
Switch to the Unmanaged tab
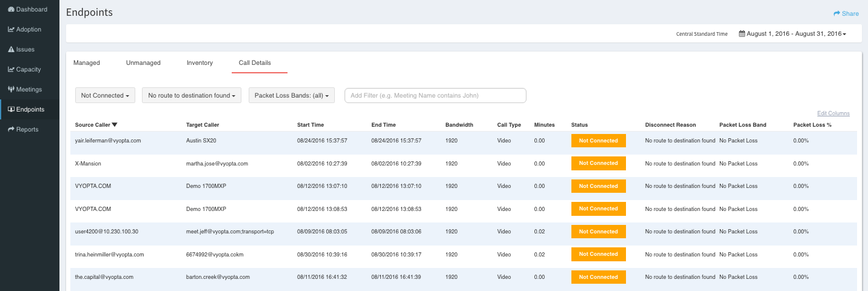point(143,62)
